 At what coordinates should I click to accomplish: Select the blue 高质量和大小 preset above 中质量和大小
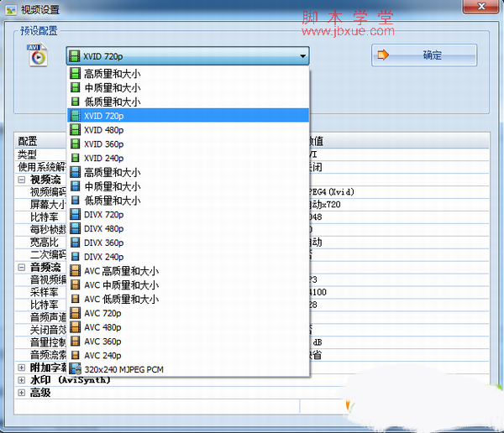pyautogui.click(x=188, y=172)
